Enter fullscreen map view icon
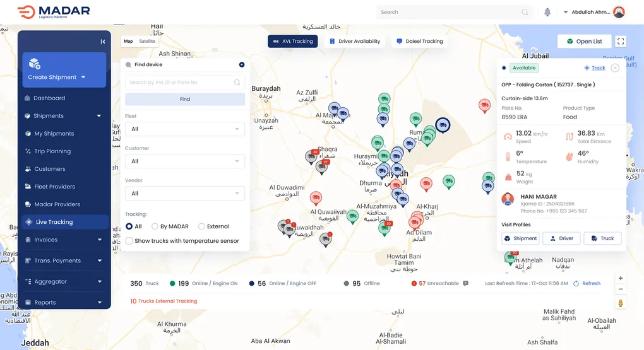The image size is (644, 350). pyautogui.click(x=621, y=41)
